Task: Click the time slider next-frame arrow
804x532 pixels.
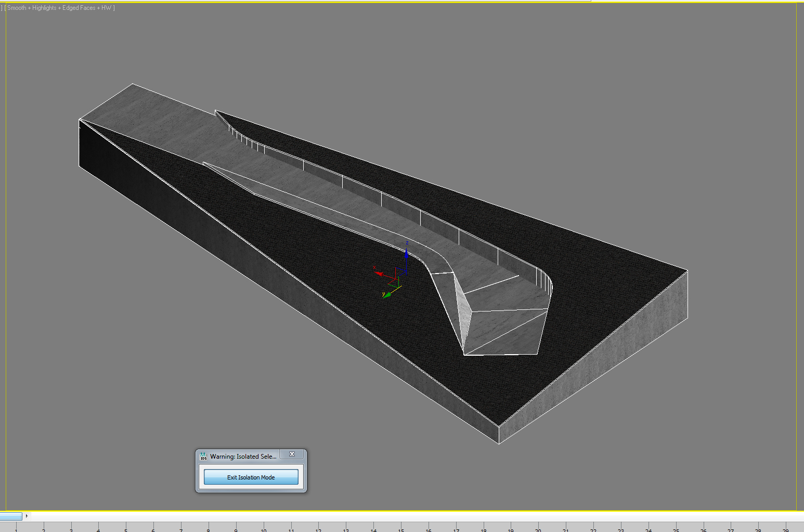Action: click(27, 516)
